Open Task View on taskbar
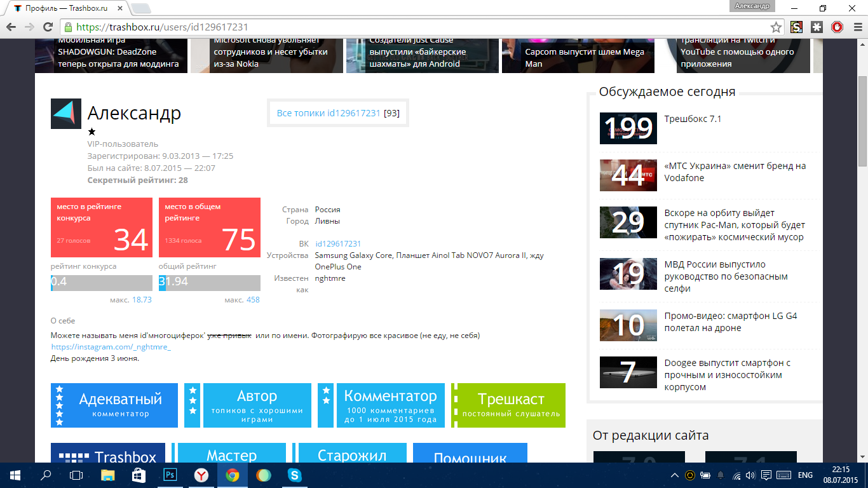The width and height of the screenshot is (868, 488). coord(76,475)
